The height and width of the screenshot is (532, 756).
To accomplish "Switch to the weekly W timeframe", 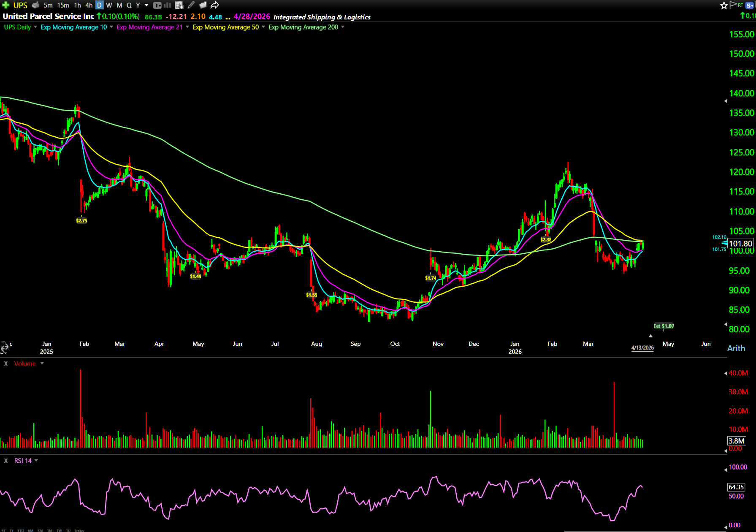I will coord(109,5).
